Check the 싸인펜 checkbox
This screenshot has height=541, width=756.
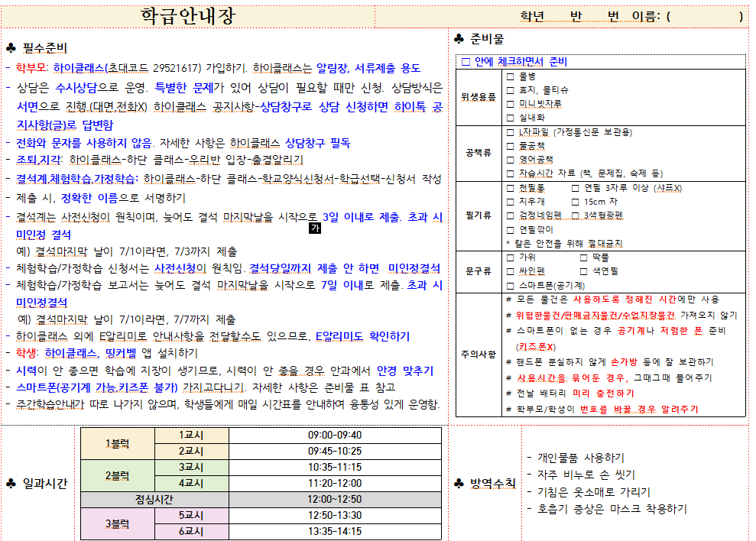point(511,271)
